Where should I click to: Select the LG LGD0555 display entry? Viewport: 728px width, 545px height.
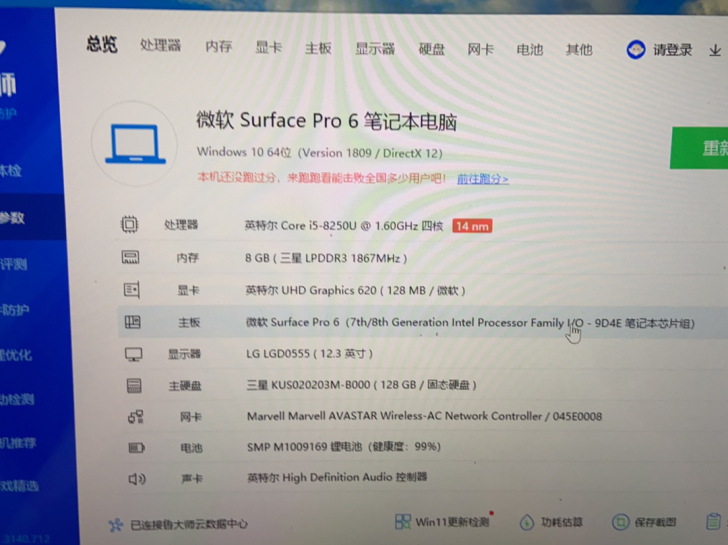point(310,354)
